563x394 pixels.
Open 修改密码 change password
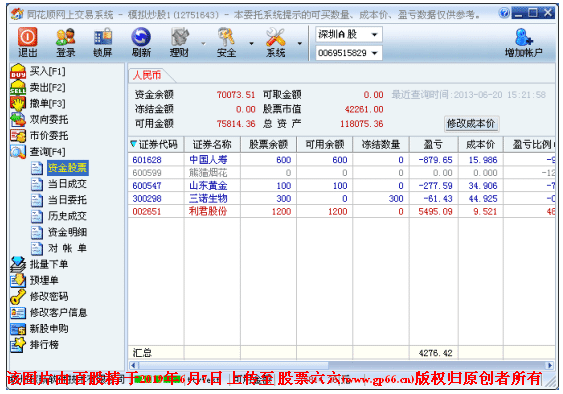[39, 296]
